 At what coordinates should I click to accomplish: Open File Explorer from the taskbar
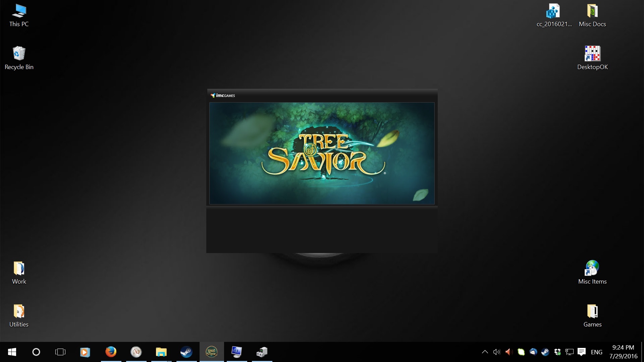click(x=161, y=352)
